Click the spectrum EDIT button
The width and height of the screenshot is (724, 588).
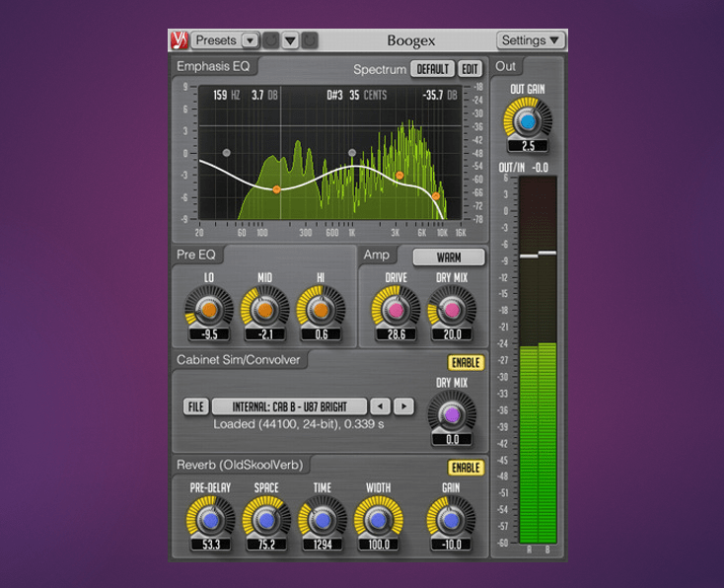pyautogui.click(x=471, y=69)
